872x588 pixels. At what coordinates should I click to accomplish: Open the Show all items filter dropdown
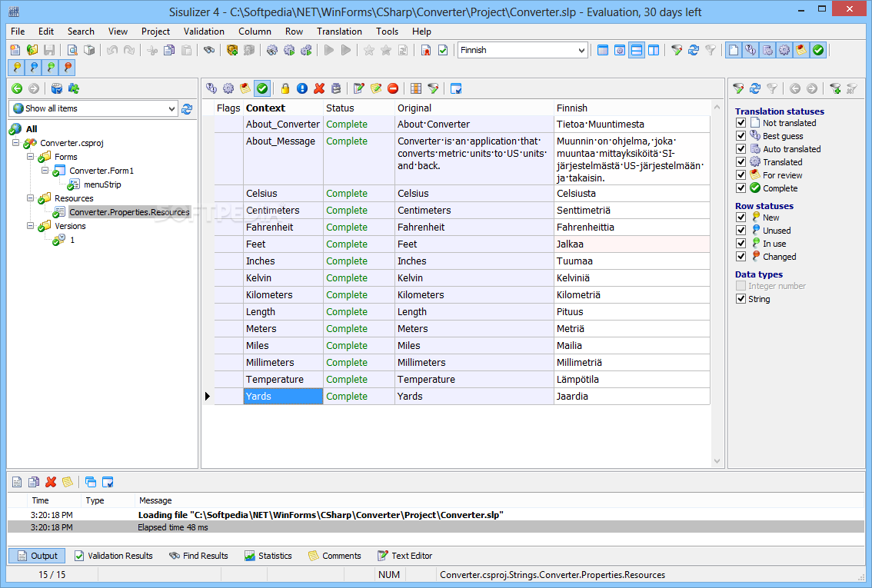(x=171, y=109)
